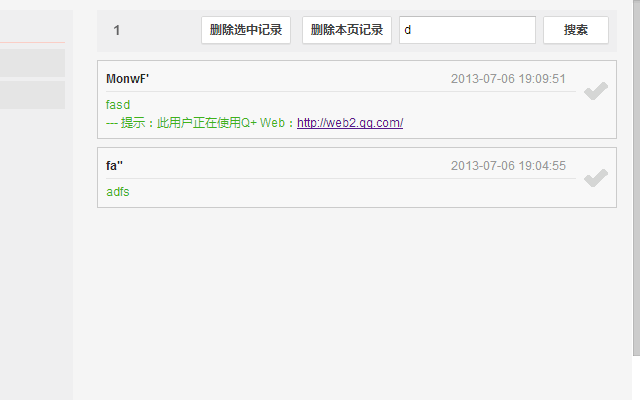Image resolution: width=640 pixels, height=400 pixels.
Task: Select page number 1 in the toolbar
Action: pos(117,30)
